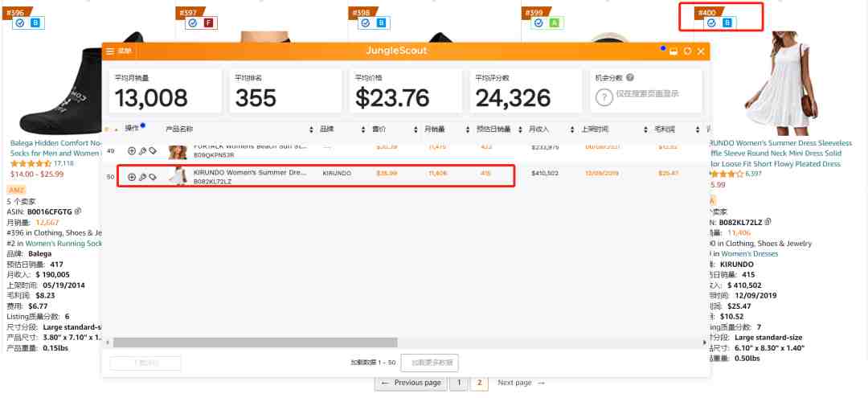Open the Balega Hidden Comfort socks link
Image resolution: width=868 pixels, height=398 pixels.
pos(55,148)
